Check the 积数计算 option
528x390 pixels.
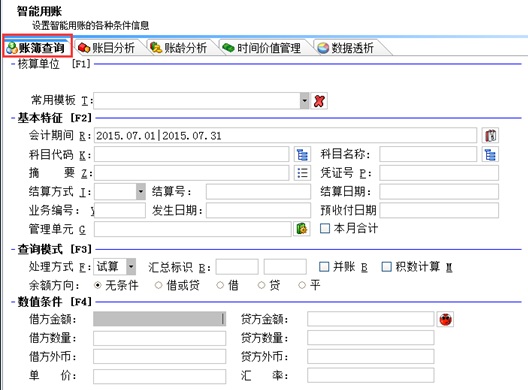[x=386, y=267]
